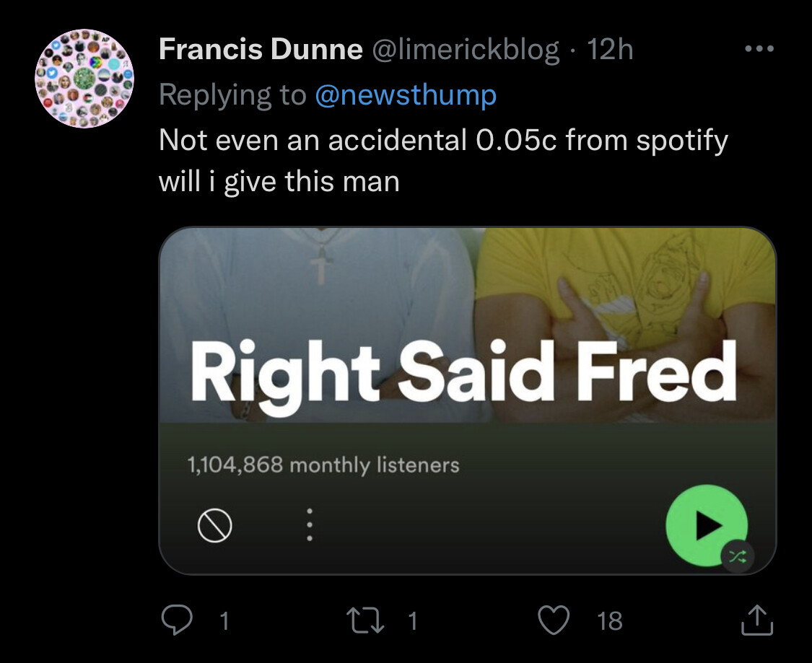812x663 pixels.
Task: Open the 12h tweet timestamp
Action: [610, 50]
